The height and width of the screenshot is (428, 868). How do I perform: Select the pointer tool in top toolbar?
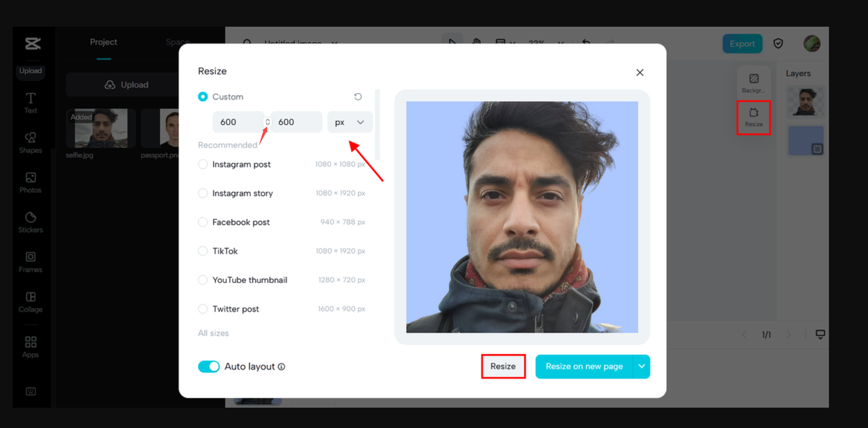452,43
